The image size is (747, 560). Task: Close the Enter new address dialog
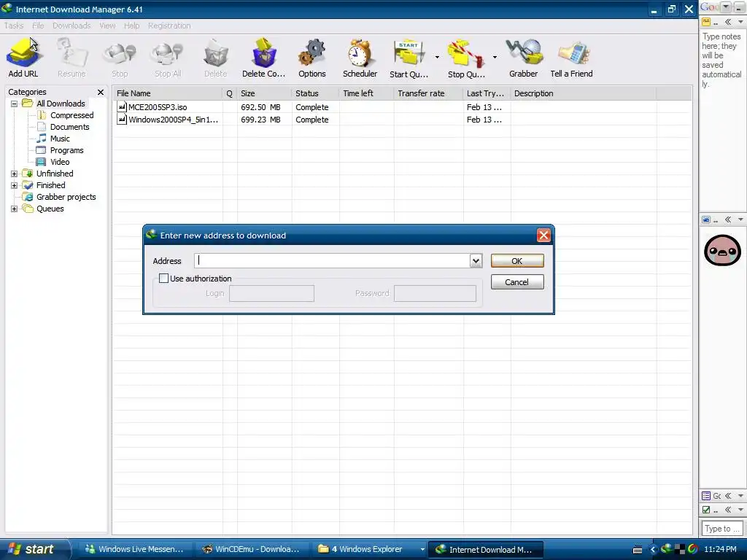point(543,236)
